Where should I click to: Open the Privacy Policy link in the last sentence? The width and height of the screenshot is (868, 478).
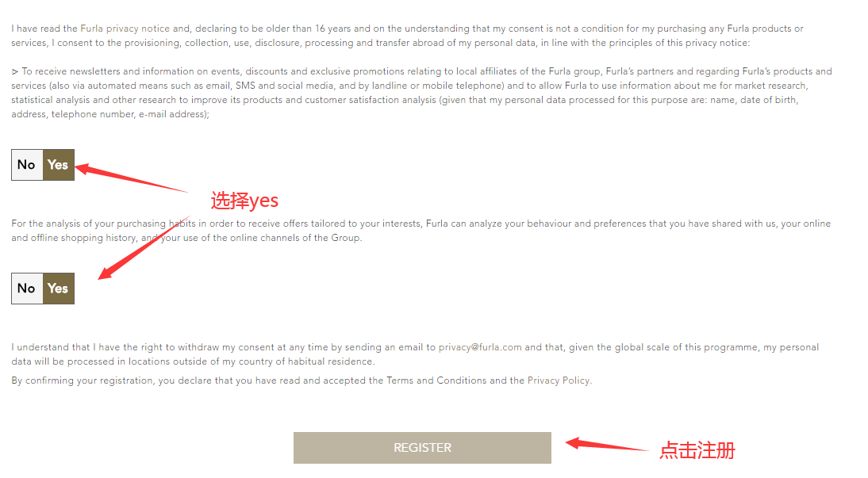click(559, 380)
